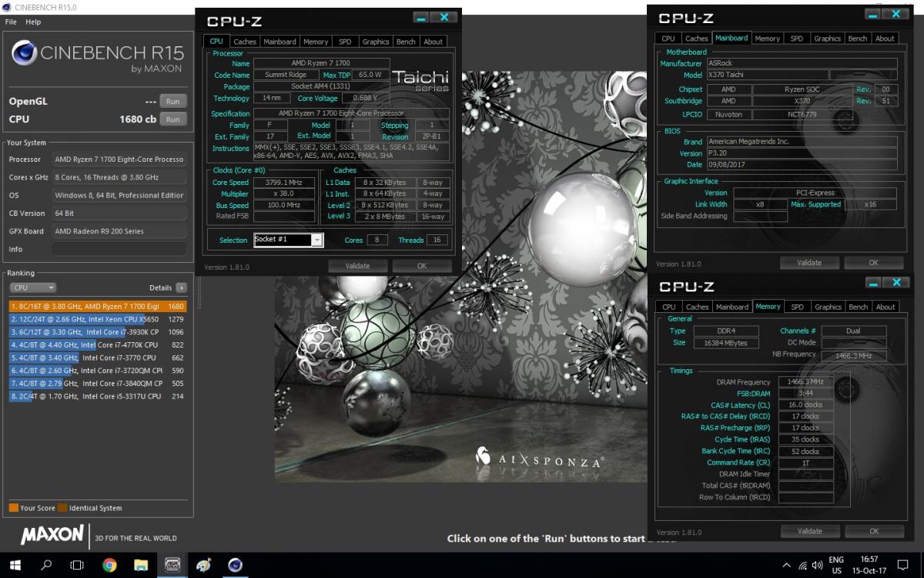Click the DRAM Frequency value 1466.3 MHz
The width and height of the screenshot is (924, 578).
coord(805,381)
